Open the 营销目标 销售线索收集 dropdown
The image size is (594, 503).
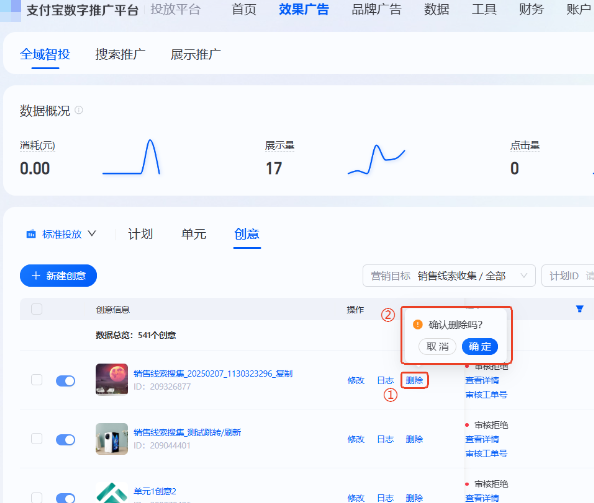(x=449, y=276)
